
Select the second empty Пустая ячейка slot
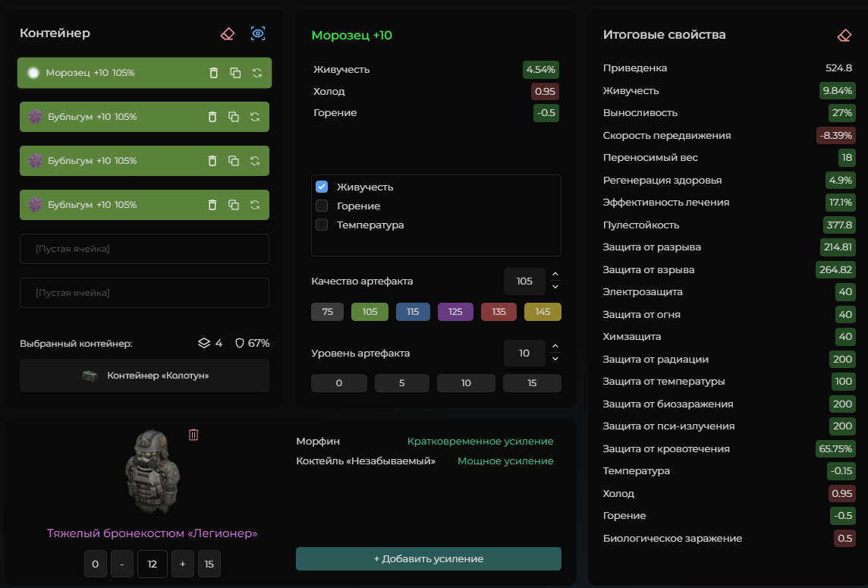point(144,293)
